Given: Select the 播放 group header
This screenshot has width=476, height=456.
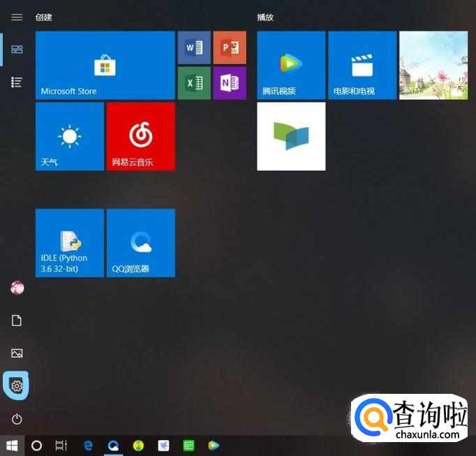Looking at the screenshot, I should pos(265,17).
